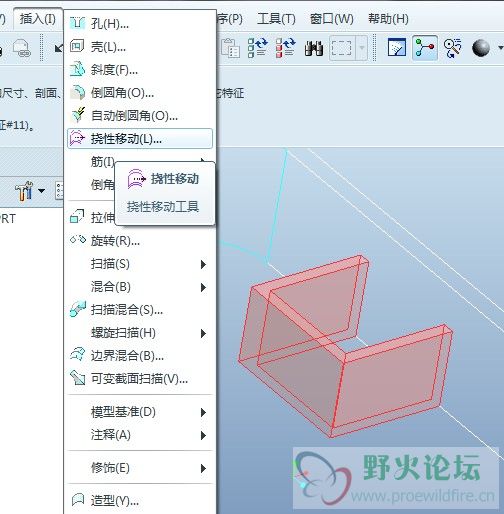Image resolution: width=504 pixels, height=514 pixels.
Task: Choose 壳(L)... shell feature entry
Action: tap(140, 47)
